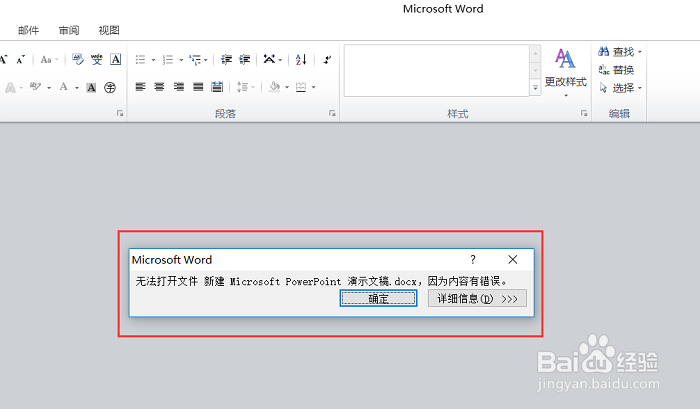Click the Shading paint bucket
This screenshot has height=409, width=700.
(x=275, y=87)
